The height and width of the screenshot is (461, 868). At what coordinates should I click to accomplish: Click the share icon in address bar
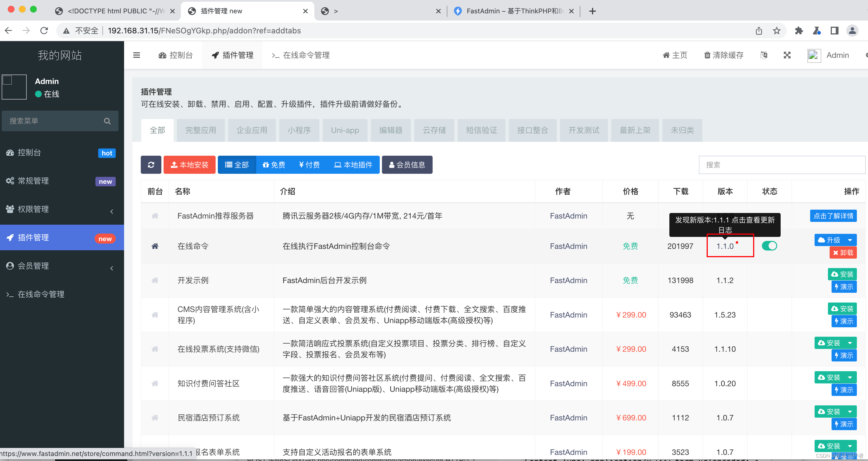coord(759,31)
